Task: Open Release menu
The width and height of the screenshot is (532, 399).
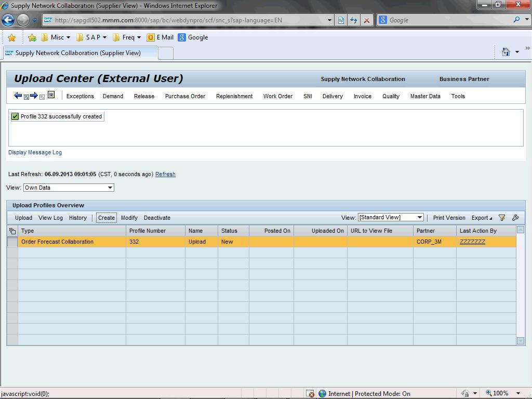Action: [x=144, y=96]
